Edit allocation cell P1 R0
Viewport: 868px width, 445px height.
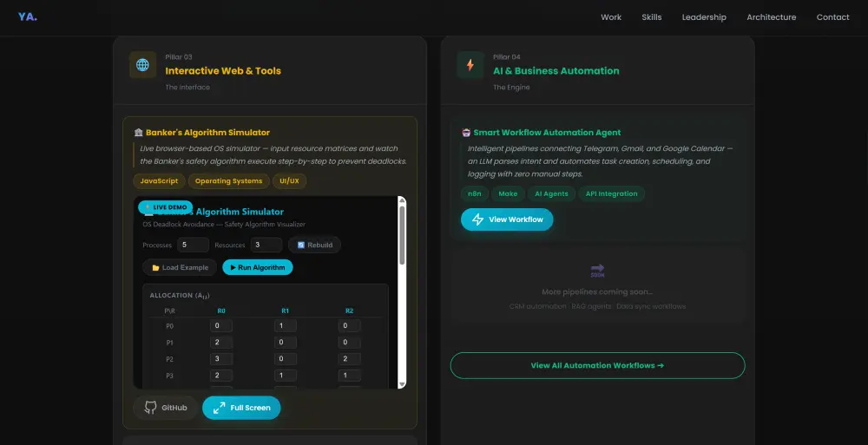220,343
